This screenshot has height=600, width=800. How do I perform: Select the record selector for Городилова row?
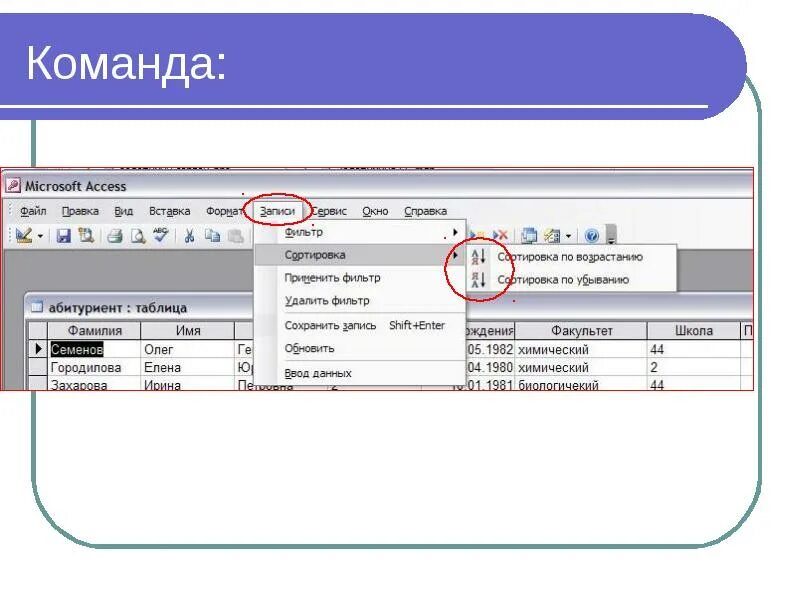coord(38,367)
